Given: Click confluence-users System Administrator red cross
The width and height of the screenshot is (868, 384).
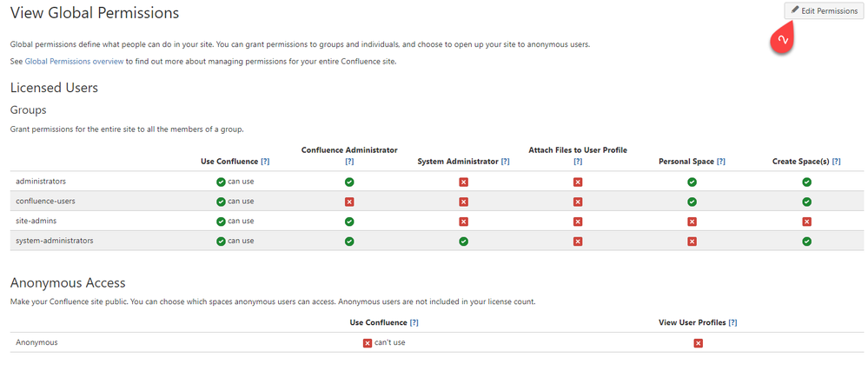Looking at the screenshot, I should [464, 202].
